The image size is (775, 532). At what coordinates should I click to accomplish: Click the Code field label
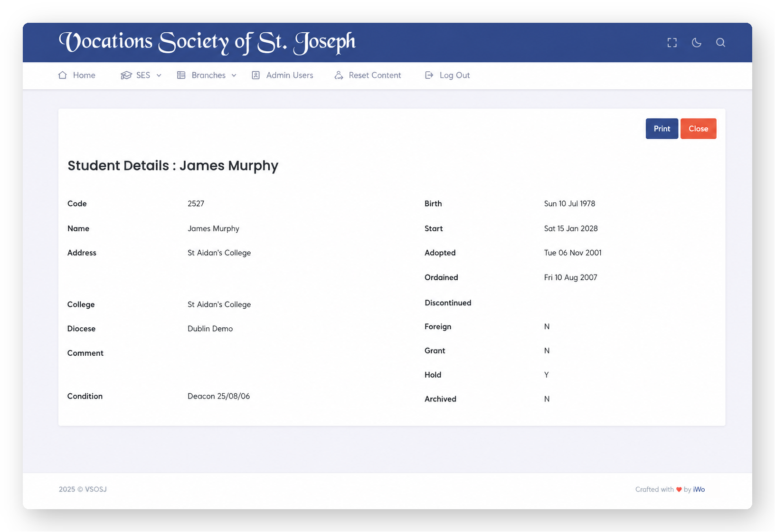(77, 204)
